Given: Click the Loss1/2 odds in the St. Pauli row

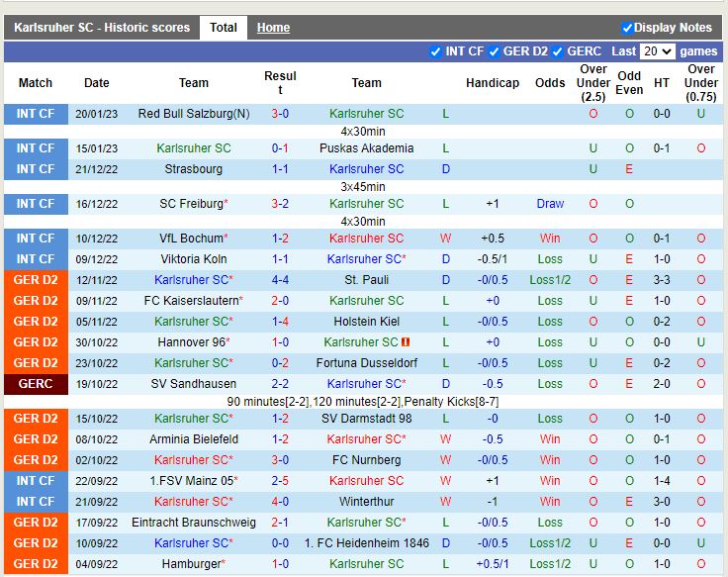Looking at the screenshot, I should pyautogui.click(x=550, y=280).
